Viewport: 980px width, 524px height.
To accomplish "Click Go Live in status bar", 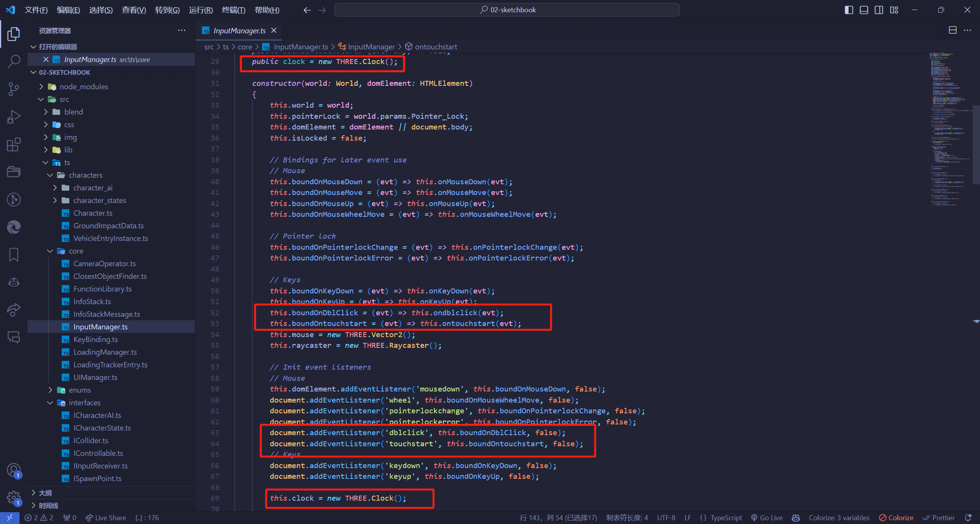I will coord(767,517).
